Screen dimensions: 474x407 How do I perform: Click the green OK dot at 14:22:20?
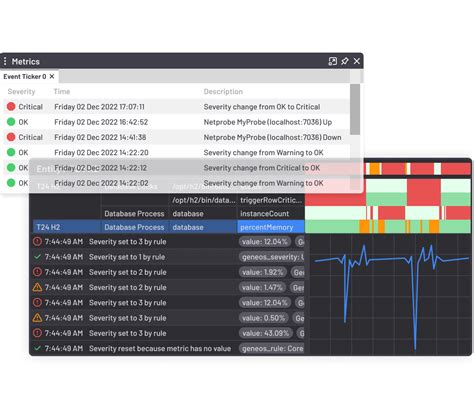(11, 152)
